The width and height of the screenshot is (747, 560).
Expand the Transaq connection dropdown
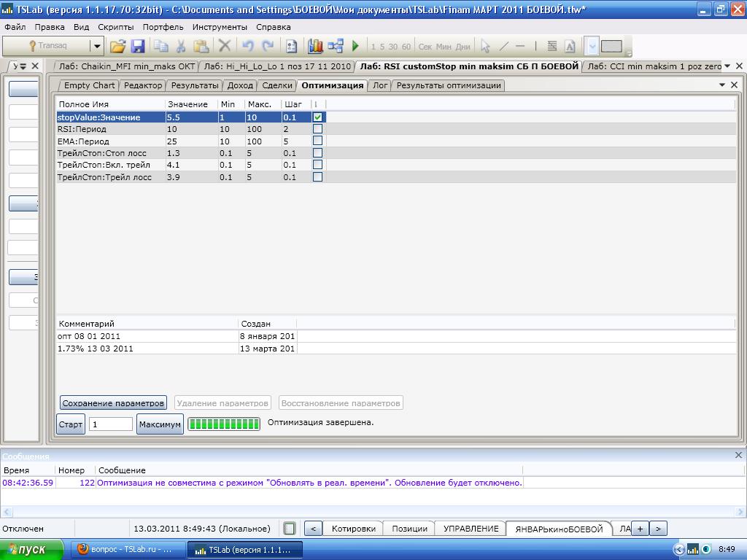click(x=96, y=46)
